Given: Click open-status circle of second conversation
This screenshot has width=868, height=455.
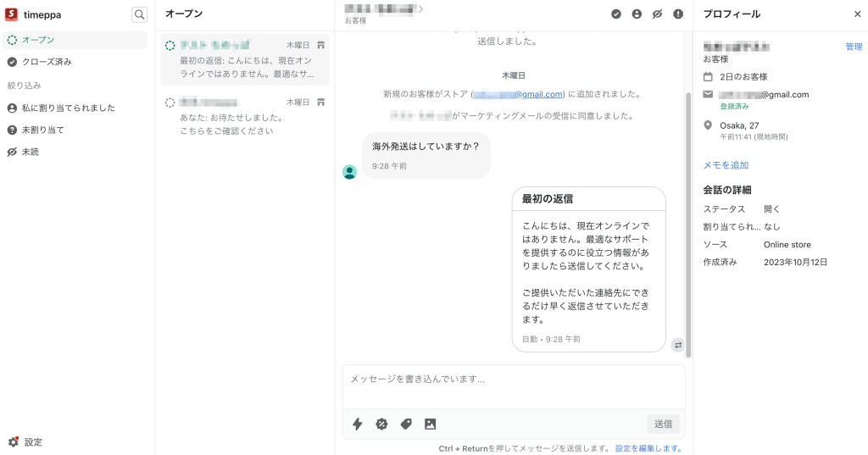Looking at the screenshot, I should [170, 103].
